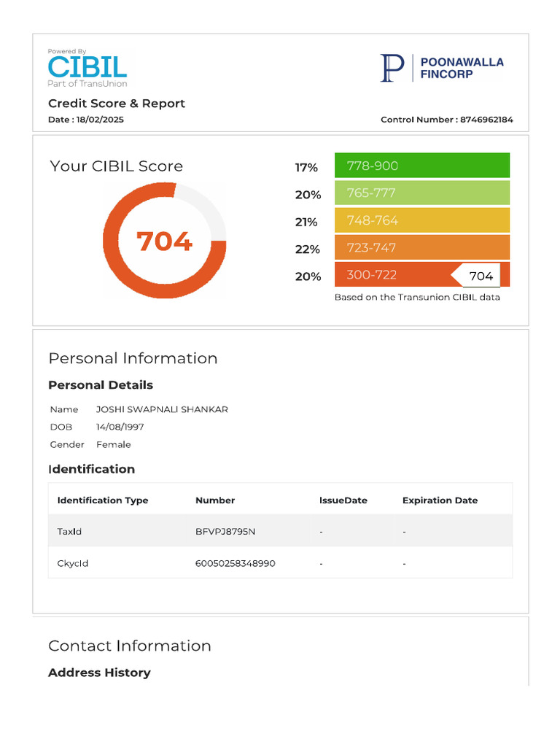
Task: Click the Personal Information section heading
Action: (133, 358)
